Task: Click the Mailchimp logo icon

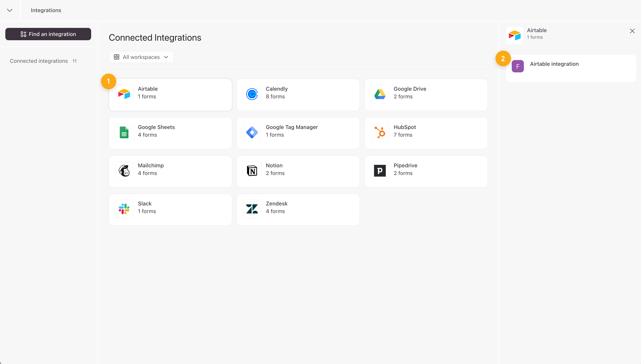Action: pyautogui.click(x=124, y=171)
